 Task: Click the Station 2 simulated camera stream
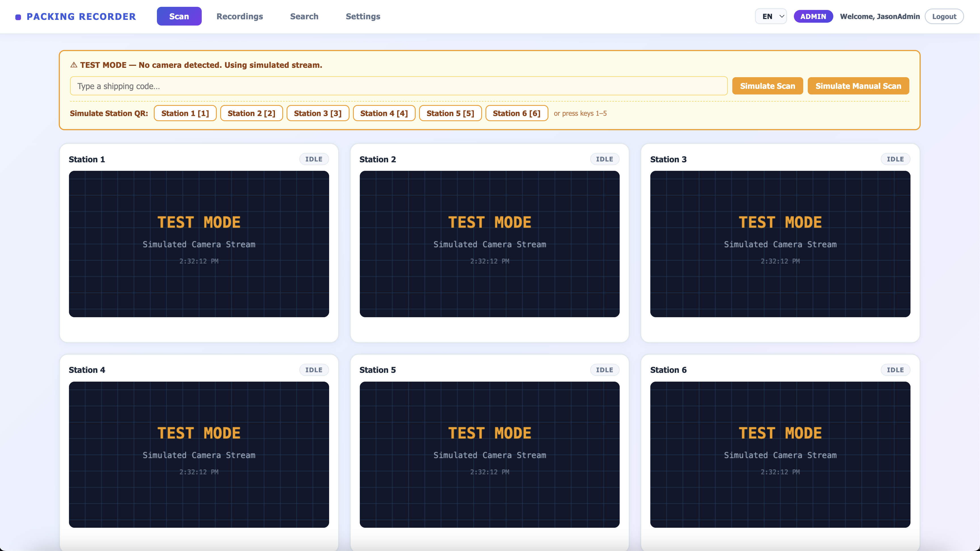[x=490, y=244]
